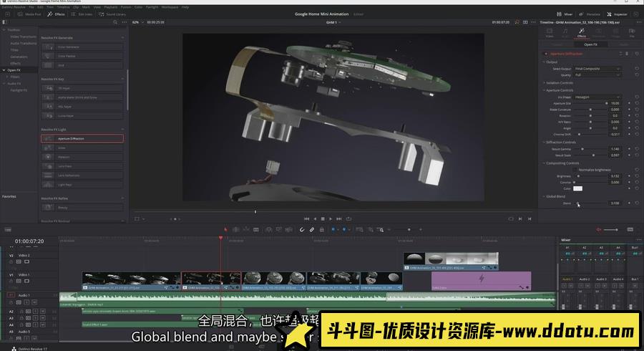Click the Brightness value field
Image resolution: width=644 pixels, height=351 pixels.
click(615, 176)
